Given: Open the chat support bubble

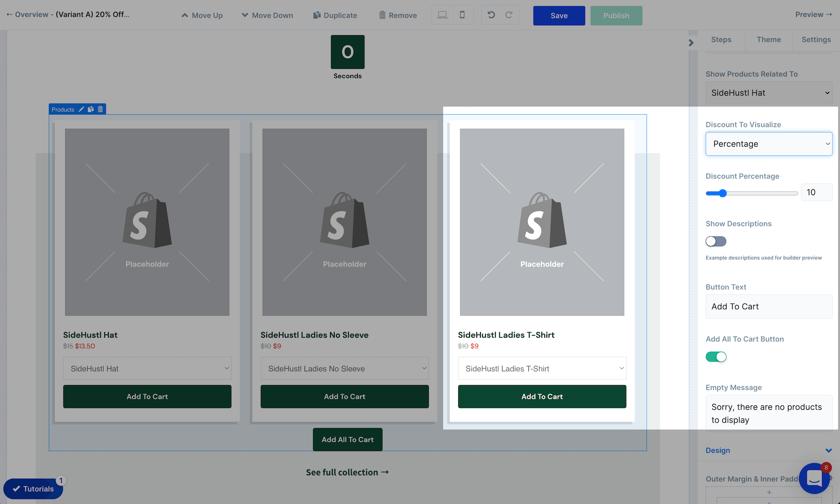Looking at the screenshot, I should (814, 478).
